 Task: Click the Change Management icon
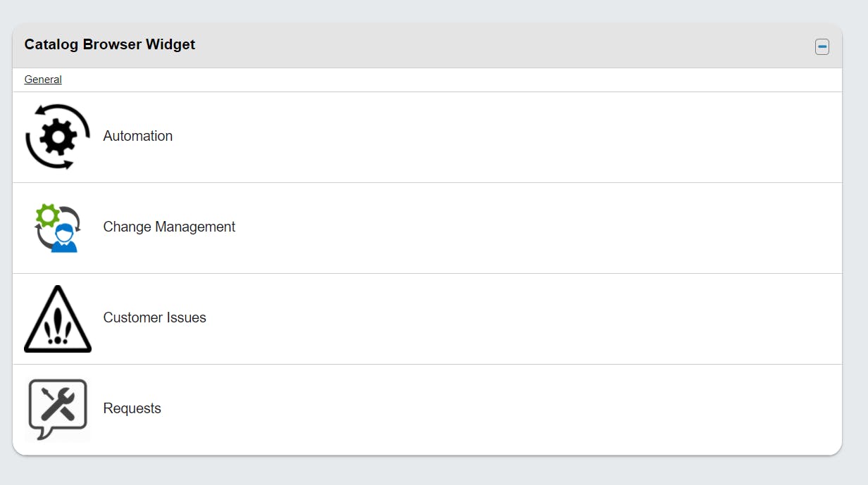pyautogui.click(x=58, y=227)
